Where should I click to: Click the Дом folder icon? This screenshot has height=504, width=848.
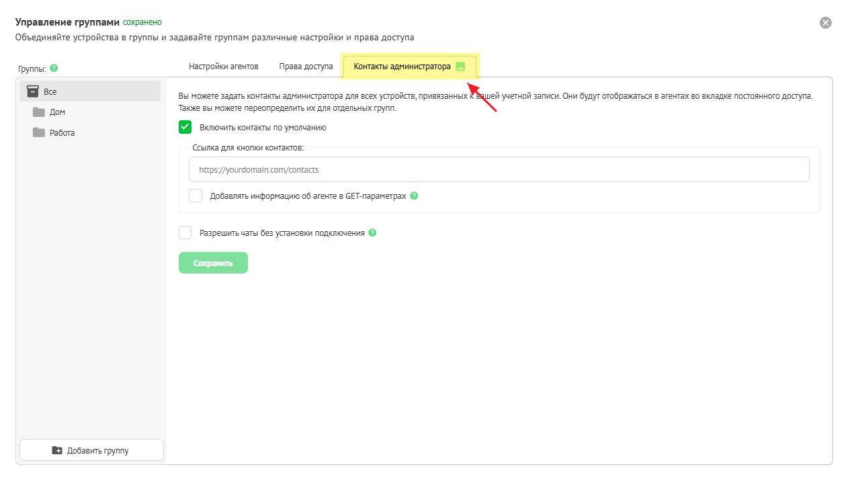pos(39,112)
